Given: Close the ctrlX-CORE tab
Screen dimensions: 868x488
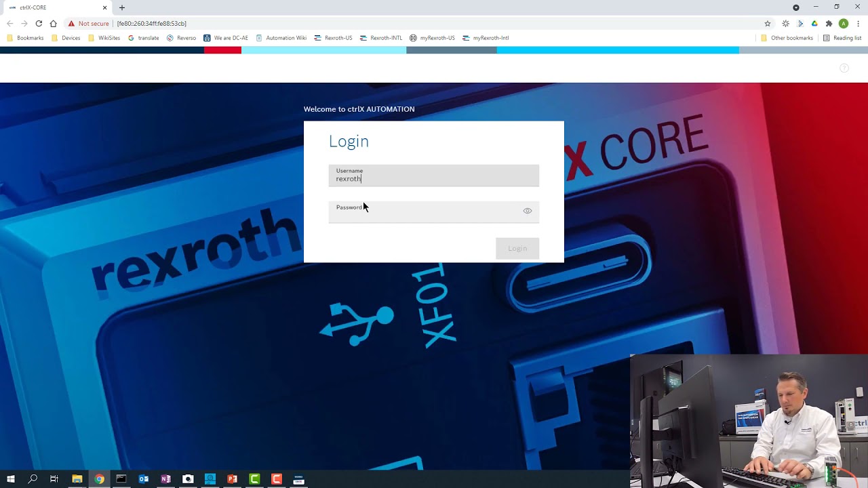Looking at the screenshot, I should click(x=104, y=7).
